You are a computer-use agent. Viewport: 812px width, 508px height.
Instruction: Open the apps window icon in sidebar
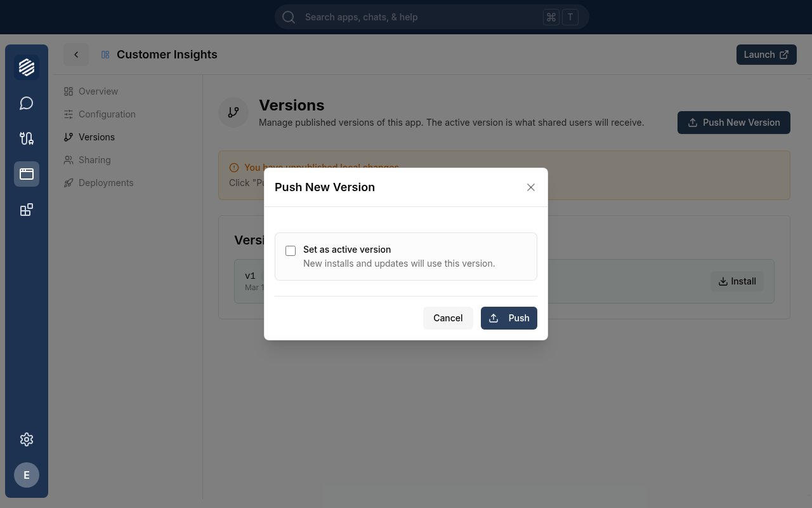(27, 174)
